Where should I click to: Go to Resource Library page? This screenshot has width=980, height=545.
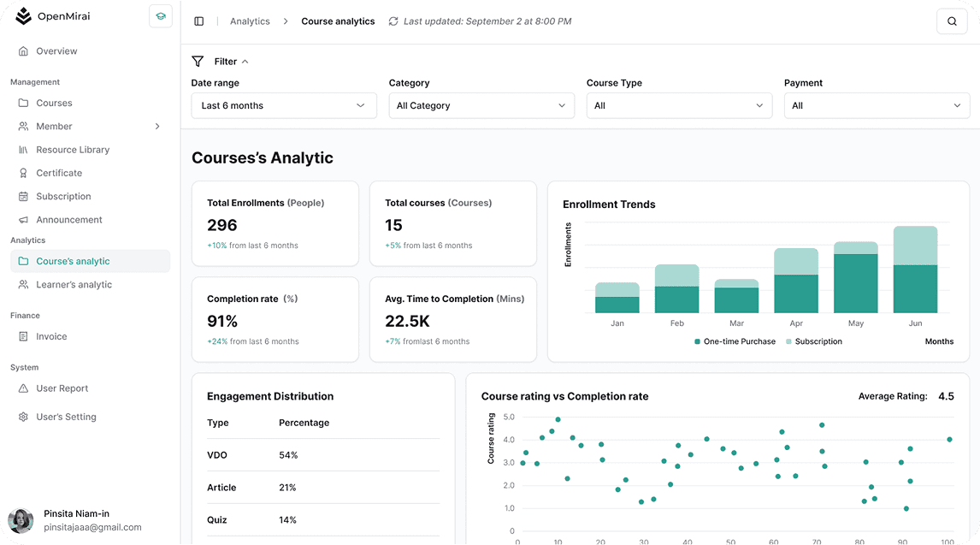pyautogui.click(x=73, y=150)
